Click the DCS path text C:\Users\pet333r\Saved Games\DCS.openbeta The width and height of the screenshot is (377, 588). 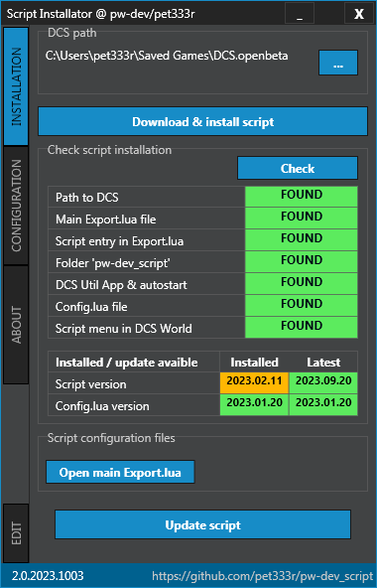167,56
